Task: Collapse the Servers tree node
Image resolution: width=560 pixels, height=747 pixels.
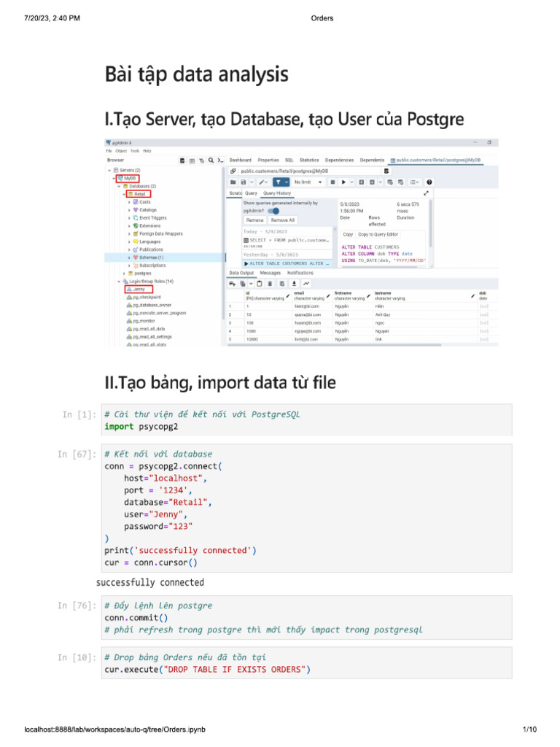Action: [x=109, y=170]
